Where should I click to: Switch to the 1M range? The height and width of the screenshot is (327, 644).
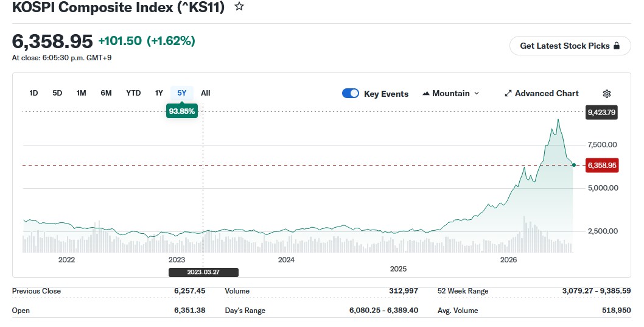coord(82,93)
